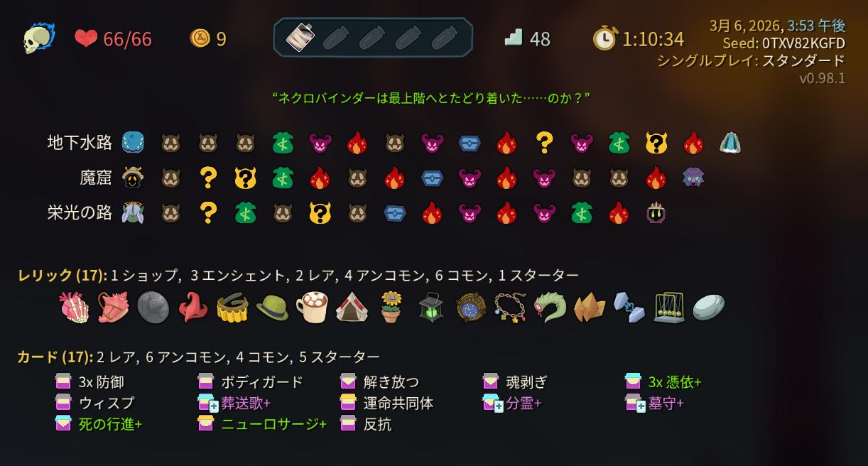The image size is (868, 466).
Task: Select the green bowler hat relic
Action: coord(272,308)
